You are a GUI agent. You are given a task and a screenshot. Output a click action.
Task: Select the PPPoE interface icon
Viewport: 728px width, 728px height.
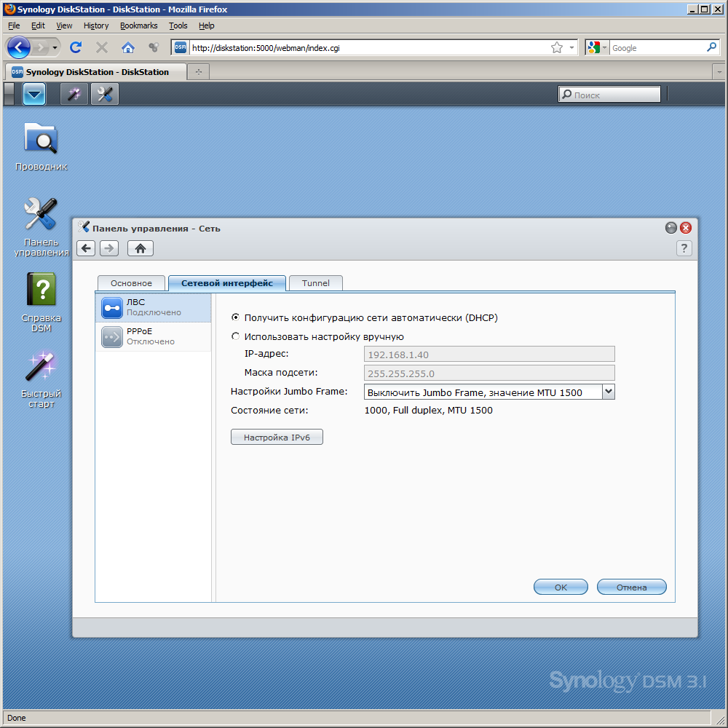[x=112, y=337]
